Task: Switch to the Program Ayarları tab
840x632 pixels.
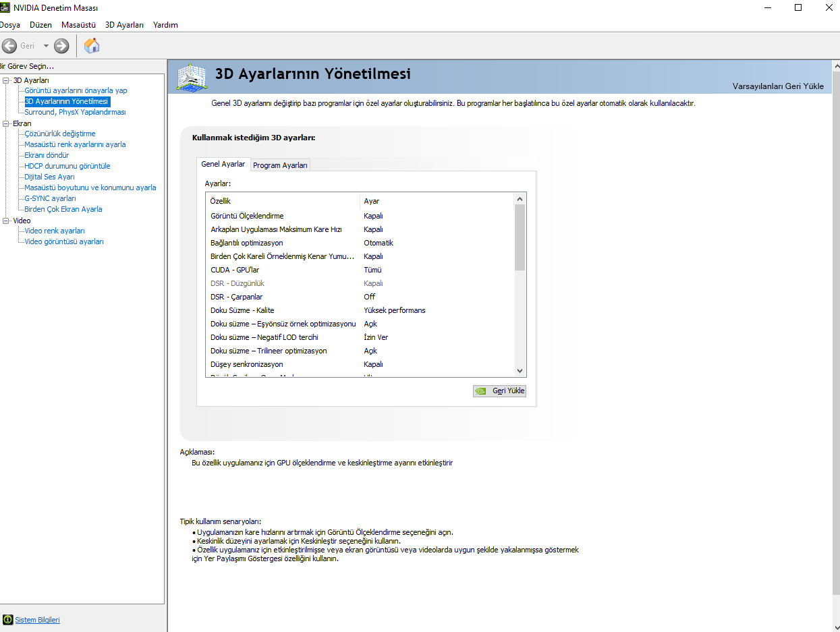Action: coord(280,165)
